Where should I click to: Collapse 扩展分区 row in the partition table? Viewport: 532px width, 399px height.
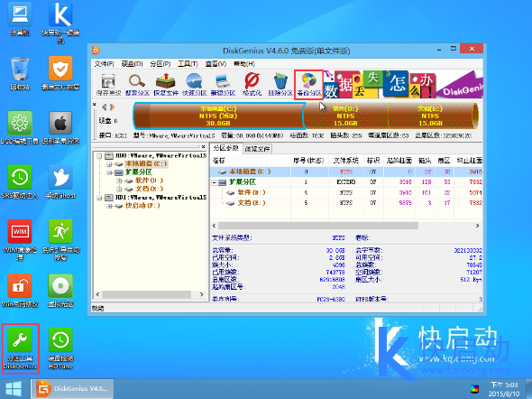pos(215,182)
